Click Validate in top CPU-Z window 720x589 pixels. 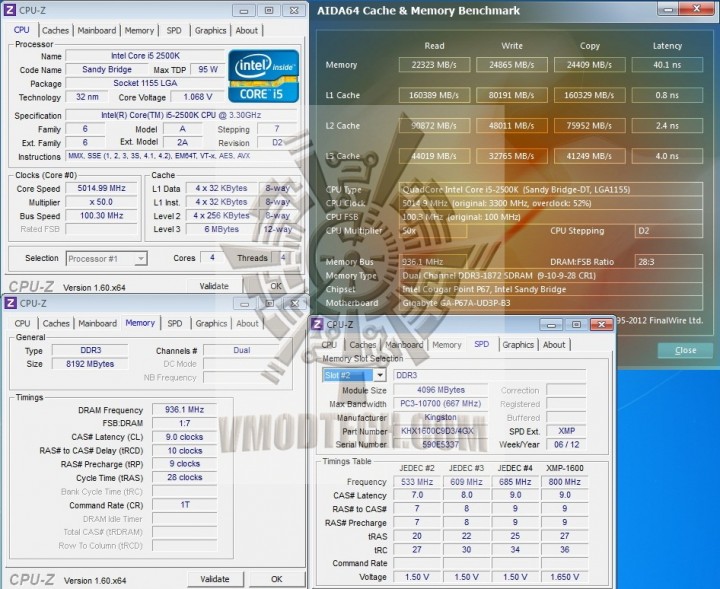tap(214, 286)
